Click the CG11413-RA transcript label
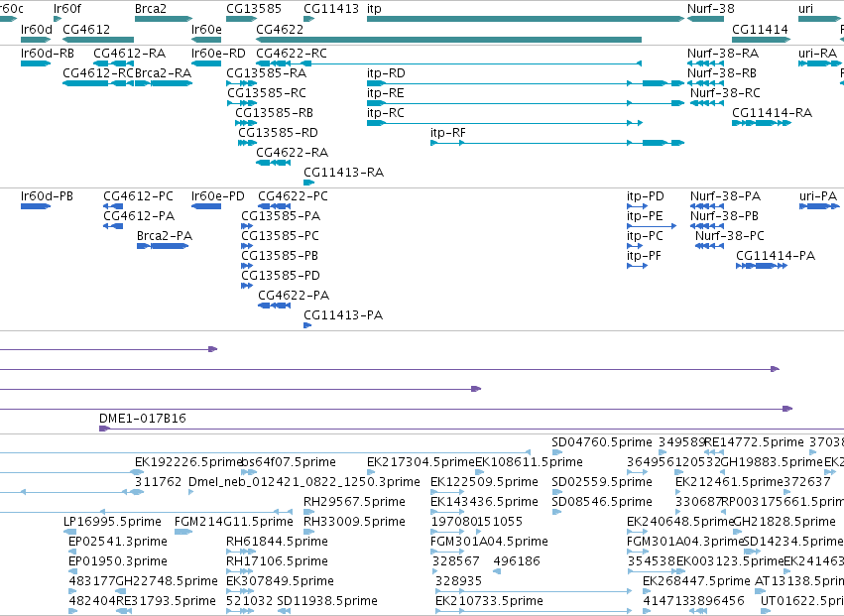The height and width of the screenshot is (616, 844). (x=343, y=173)
